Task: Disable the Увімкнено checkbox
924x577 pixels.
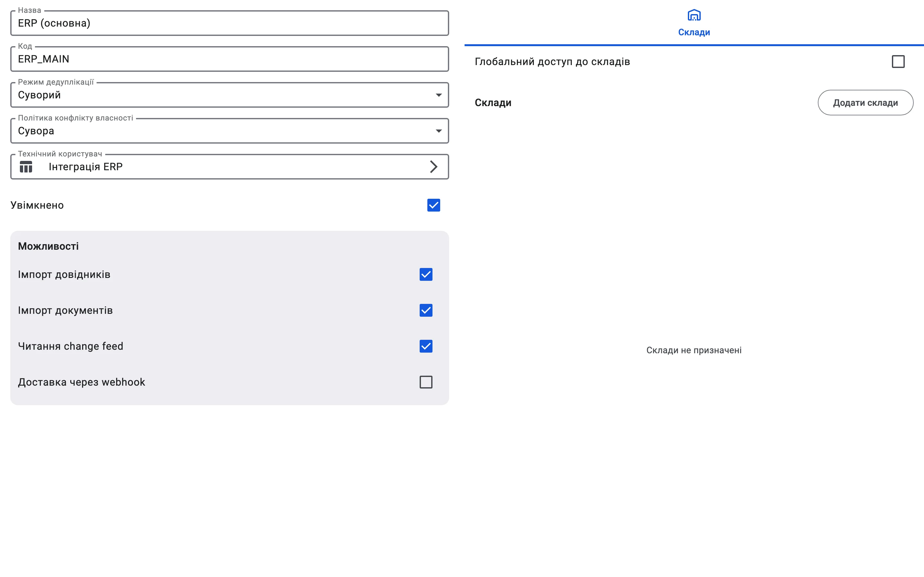Action: click(433, 205)
